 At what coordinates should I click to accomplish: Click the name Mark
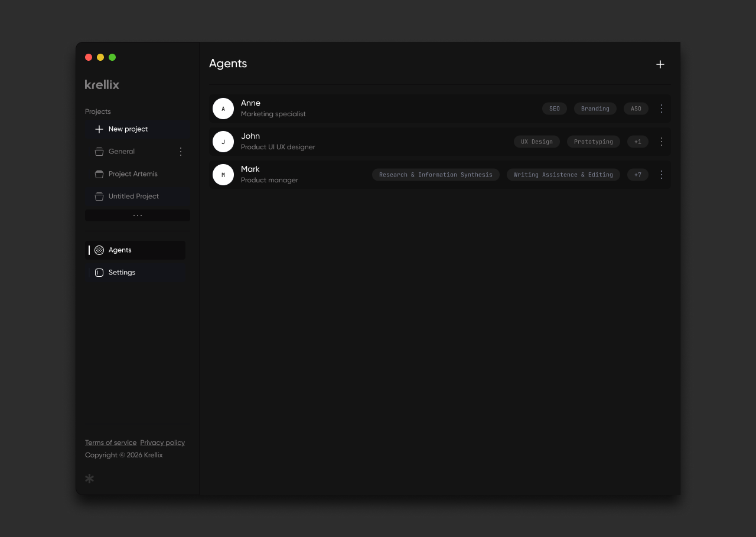(250, 169)
